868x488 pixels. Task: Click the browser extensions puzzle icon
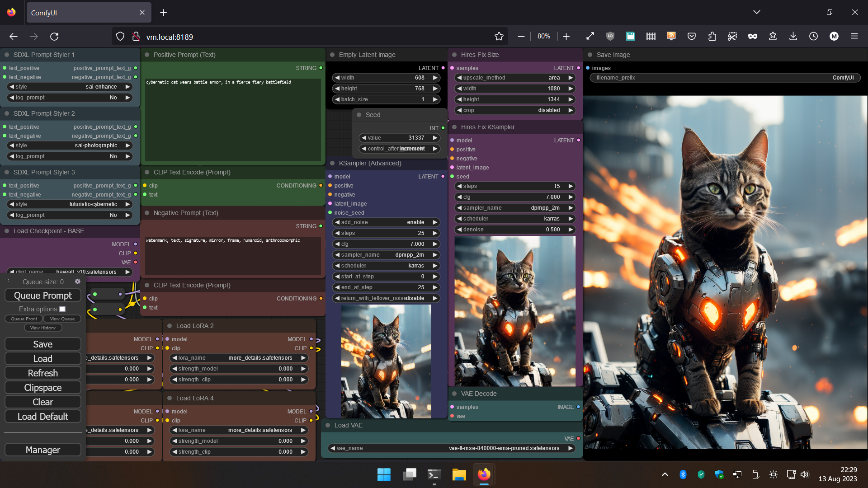(712, 36)
